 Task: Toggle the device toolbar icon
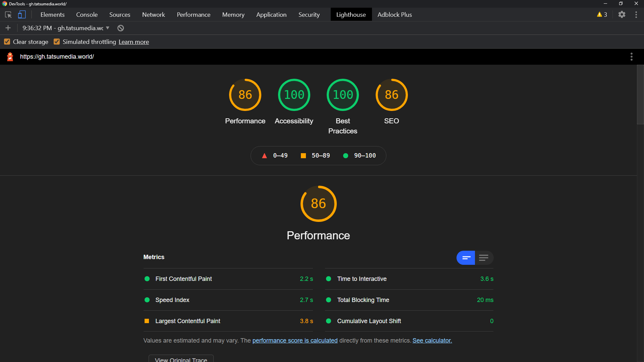[x=22, y=15]
